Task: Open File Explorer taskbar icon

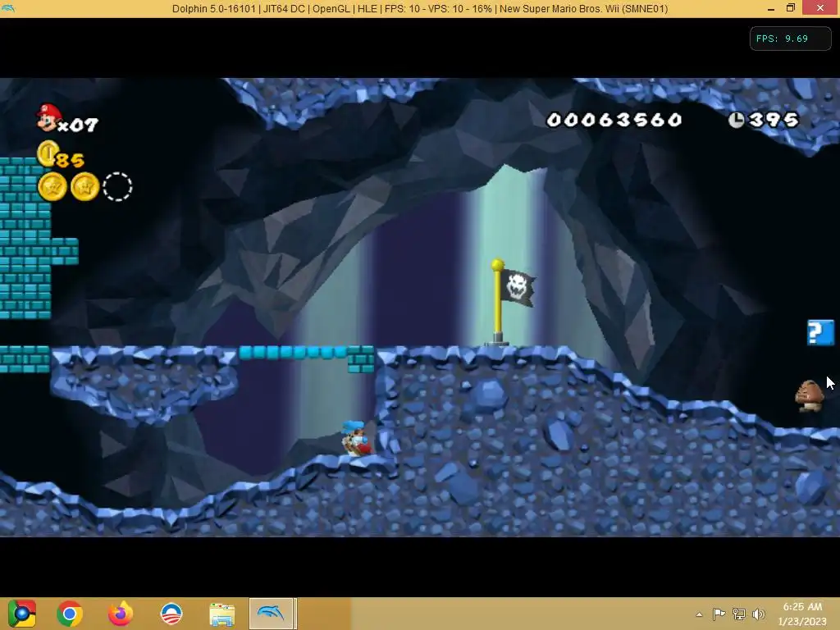Action: tap(221, 614)
